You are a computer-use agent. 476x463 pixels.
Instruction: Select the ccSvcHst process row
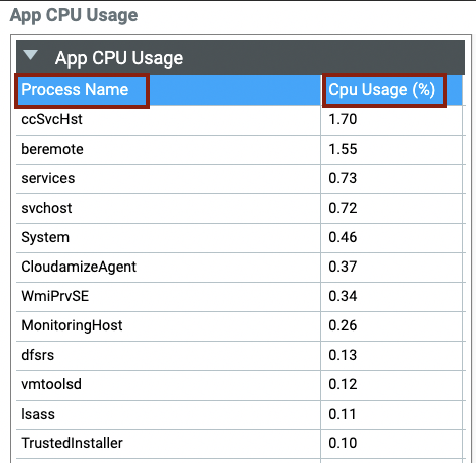point(52,120)
